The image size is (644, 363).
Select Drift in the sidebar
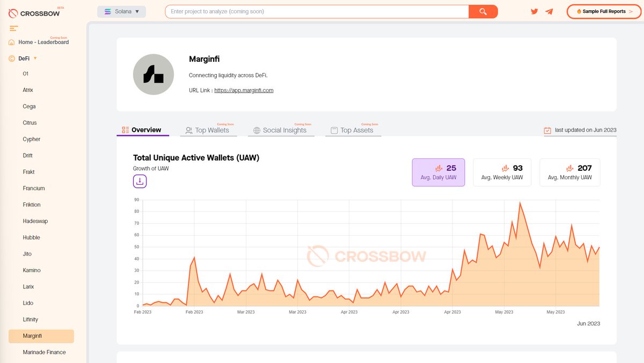28,156
